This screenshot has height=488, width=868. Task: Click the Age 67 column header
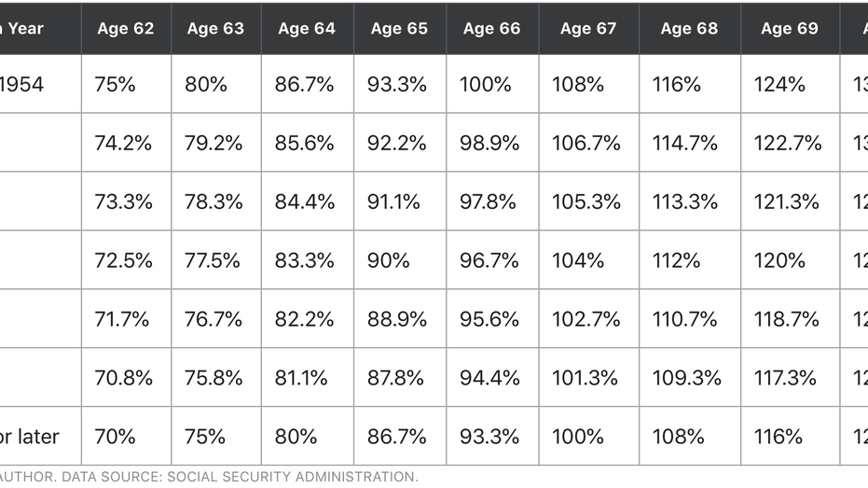tap(588, 28)
